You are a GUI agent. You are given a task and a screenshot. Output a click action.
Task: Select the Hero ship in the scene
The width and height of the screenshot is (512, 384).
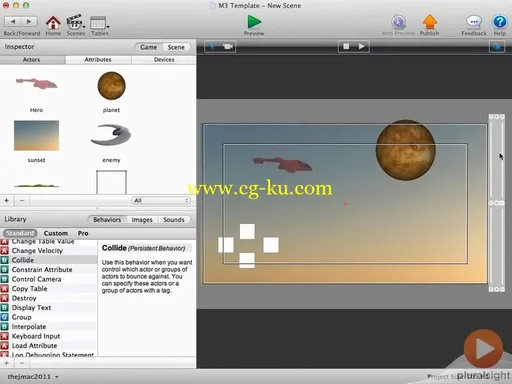(x=283, y=165)
